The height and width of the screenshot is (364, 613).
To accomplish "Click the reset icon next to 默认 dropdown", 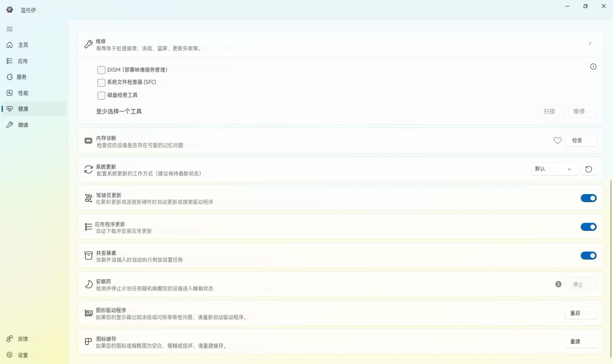I will (588, 169).
